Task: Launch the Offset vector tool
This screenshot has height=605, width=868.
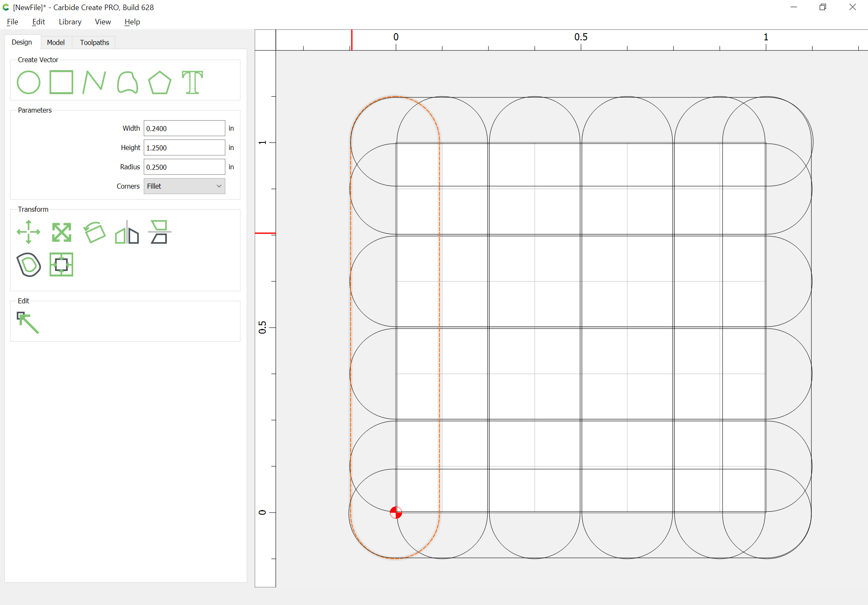Action: (29, 265)
